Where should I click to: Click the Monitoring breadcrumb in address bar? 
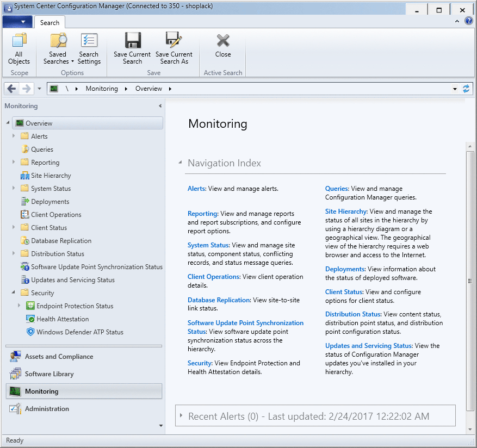pyautogui.click(x=102, y=89)
